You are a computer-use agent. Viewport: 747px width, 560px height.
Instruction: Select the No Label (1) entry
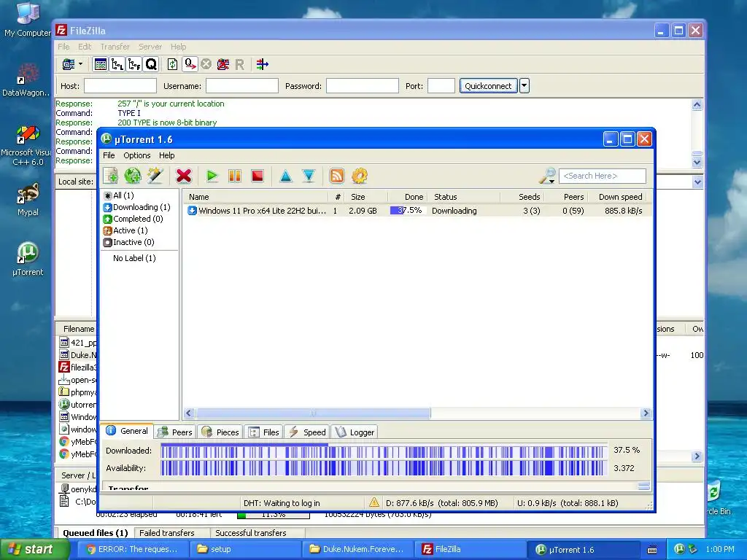point(134,258)
